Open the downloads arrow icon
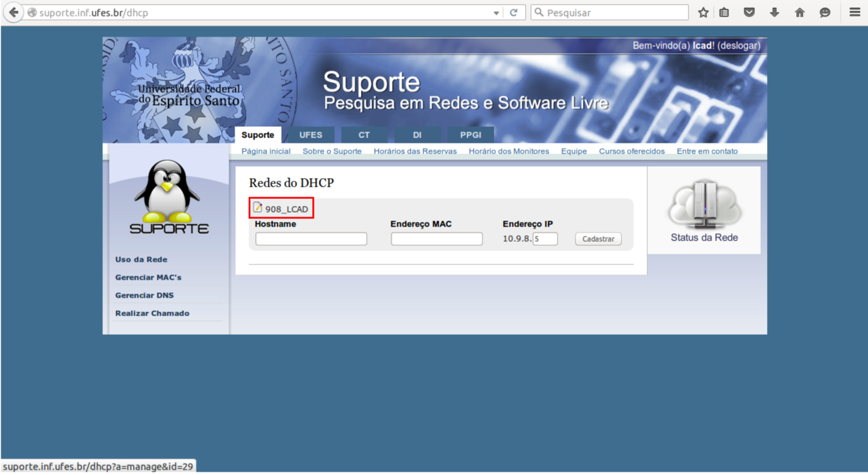 [774, 13]
